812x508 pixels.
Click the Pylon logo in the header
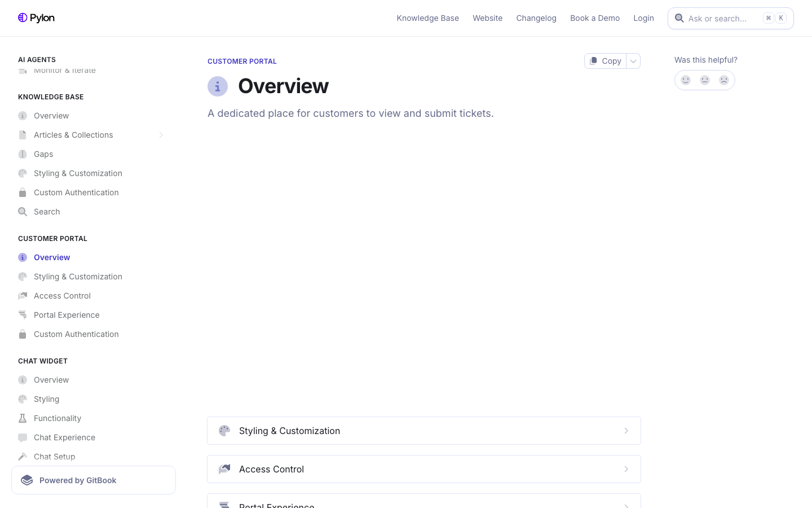click(x=36, y=18)
